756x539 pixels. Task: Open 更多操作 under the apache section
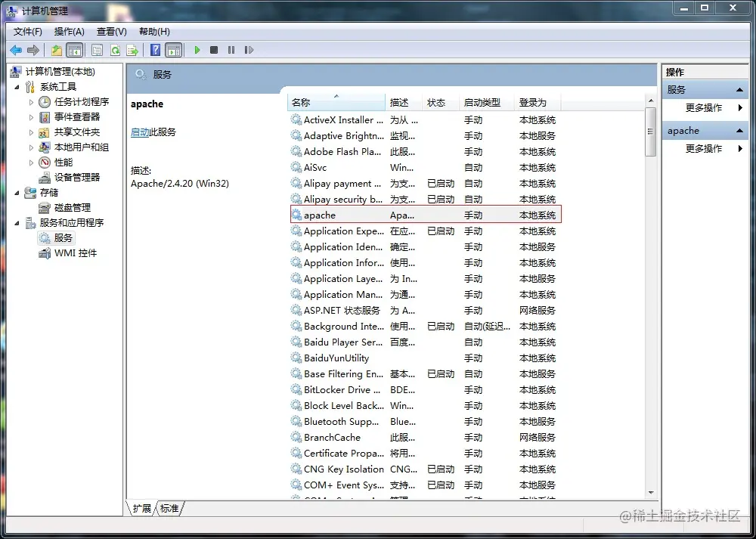click(704, 148)
